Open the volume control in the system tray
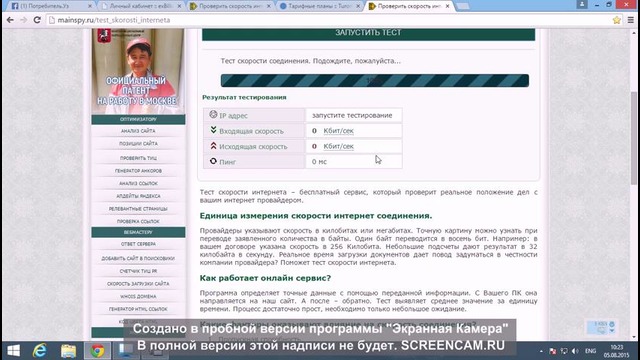 click(575, 351)
